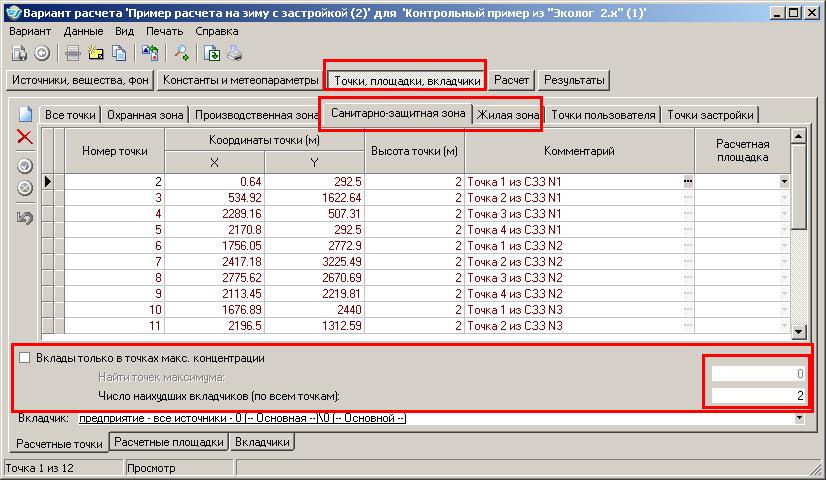Viewport: 826px width, 480px height.
Task: Open the 'Расчетная площадка' dropdown in the first row
Action: click(x=784, y=182)
